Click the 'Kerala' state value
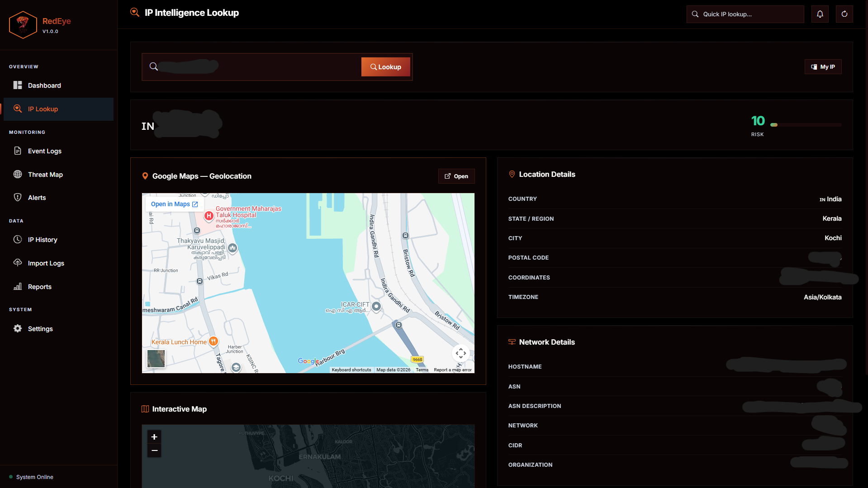868x488 pixels. tap(832, 218)
